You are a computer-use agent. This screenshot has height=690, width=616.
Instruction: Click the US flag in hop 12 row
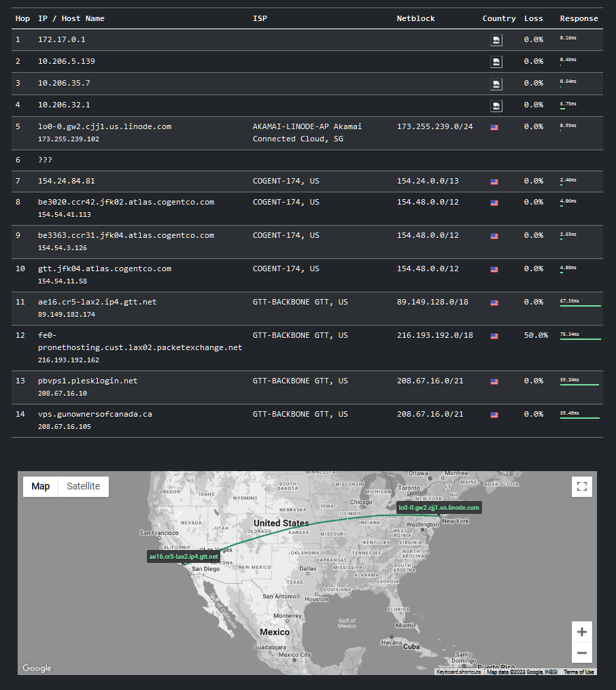(x=494, y=336)
